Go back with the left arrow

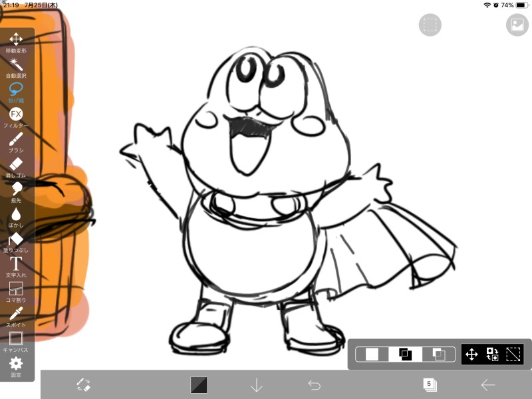(488, 385)
